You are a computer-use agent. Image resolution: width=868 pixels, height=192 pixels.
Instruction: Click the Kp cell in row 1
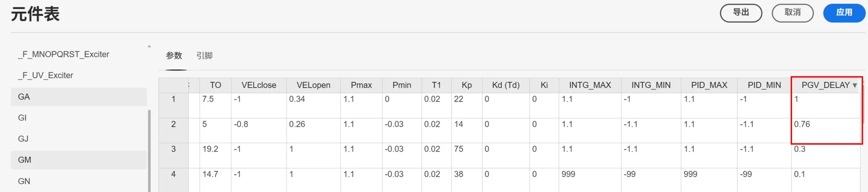click(x=466, y=105)
